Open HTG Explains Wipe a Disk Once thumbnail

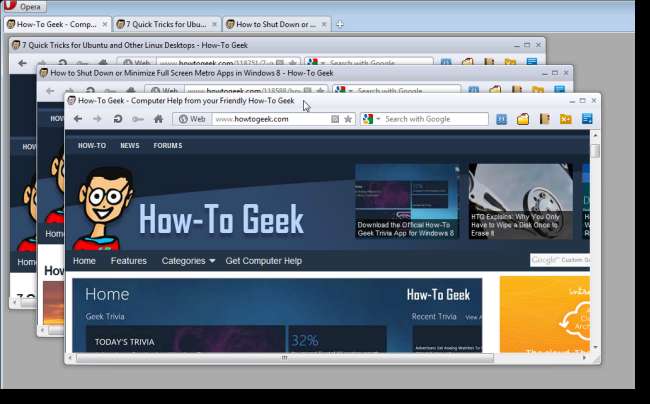521,201
